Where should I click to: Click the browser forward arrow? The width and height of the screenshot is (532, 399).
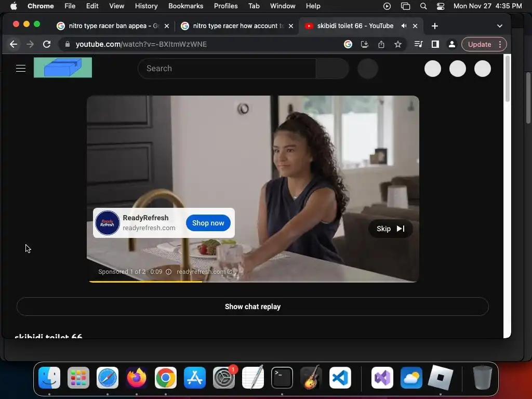tap(30, 45)
